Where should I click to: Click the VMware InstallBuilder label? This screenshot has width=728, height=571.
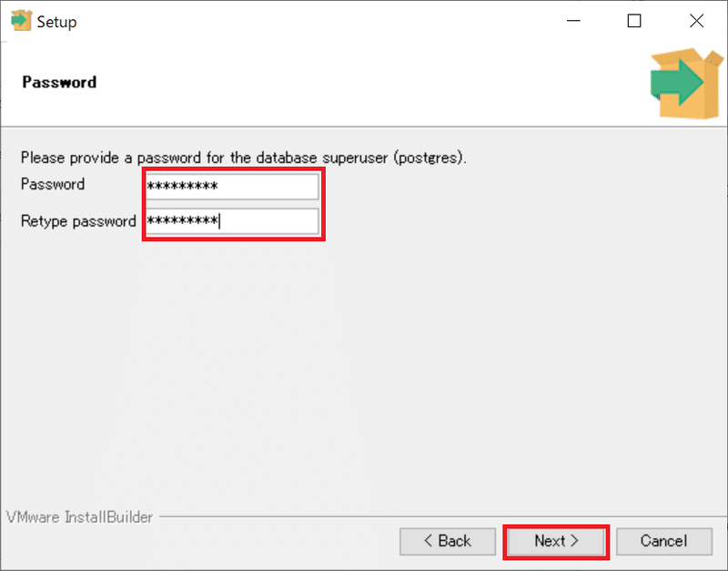pyautogui.click(x=79, y=517)
